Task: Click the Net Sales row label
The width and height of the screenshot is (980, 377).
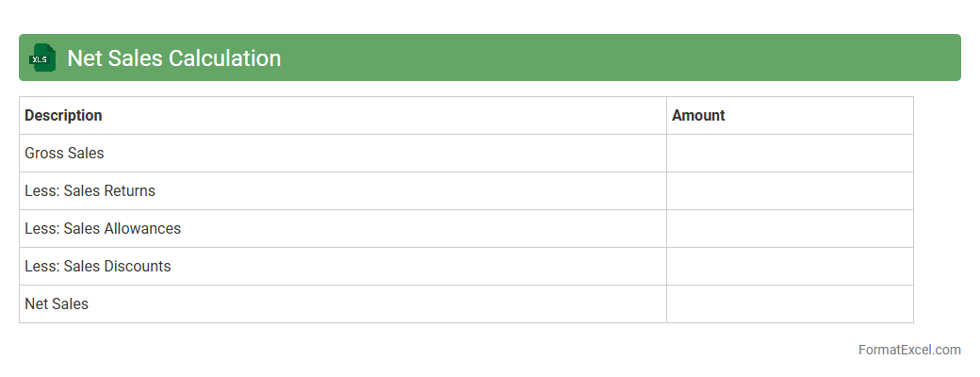Action: tap(57, 304)
